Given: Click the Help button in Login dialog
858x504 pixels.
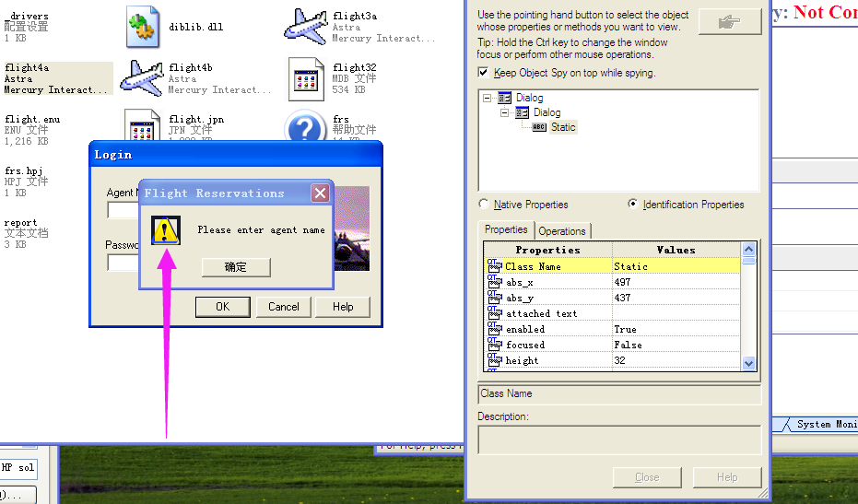Looking at the screenshot, I should point(343,307).
